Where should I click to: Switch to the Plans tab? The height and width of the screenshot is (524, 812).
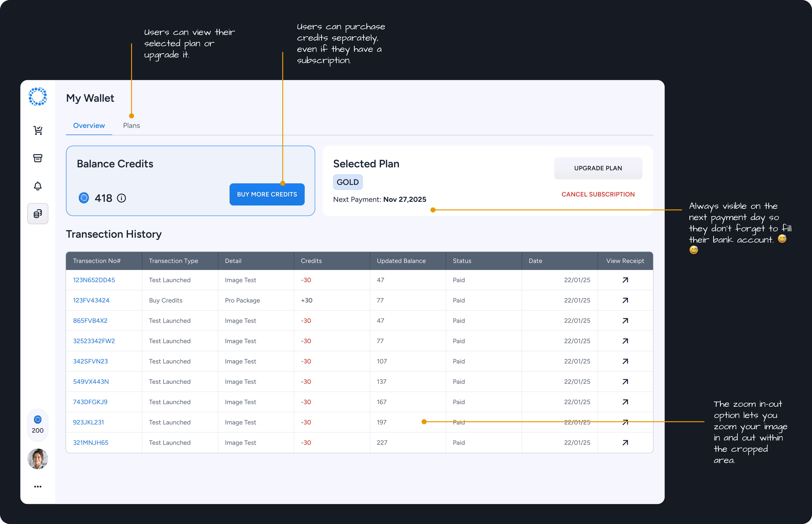131,126
